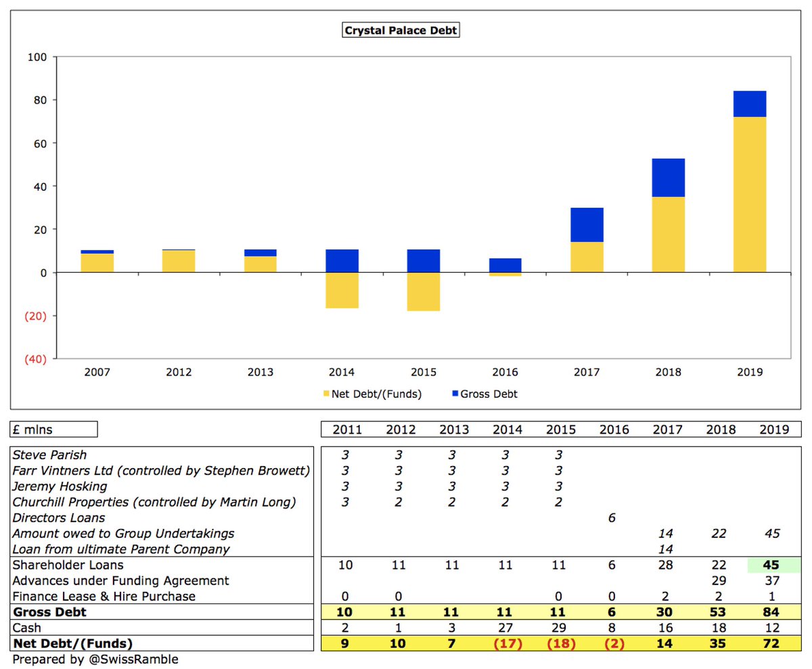Image resolution: width=812 pixels, height=669 pixels.
Task: Click the blue segment of the 2019 bar
Action: 750,104
